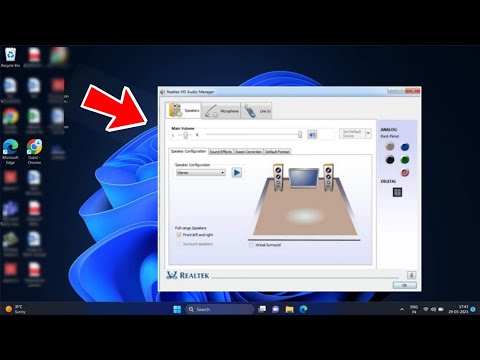Image resolution: width=480 pixels, height=360 pixels.
Task: Click the notification badge beside clock
Action: (x=473, y=310)
